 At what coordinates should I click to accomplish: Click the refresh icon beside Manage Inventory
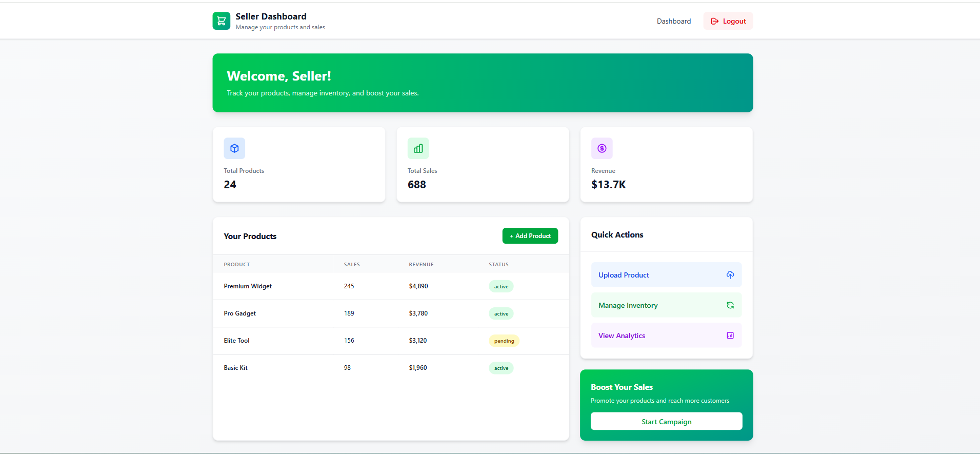(x=730, y=305)
